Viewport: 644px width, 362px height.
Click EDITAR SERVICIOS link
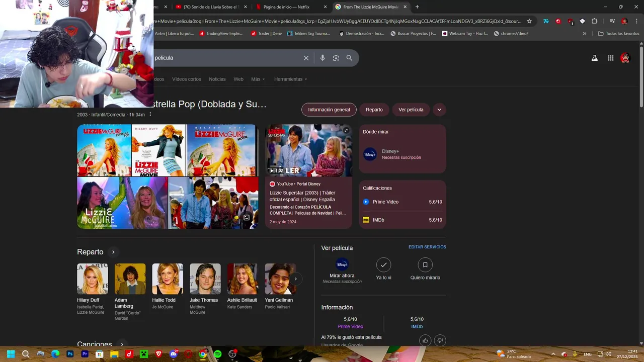(x=427, y=247)
